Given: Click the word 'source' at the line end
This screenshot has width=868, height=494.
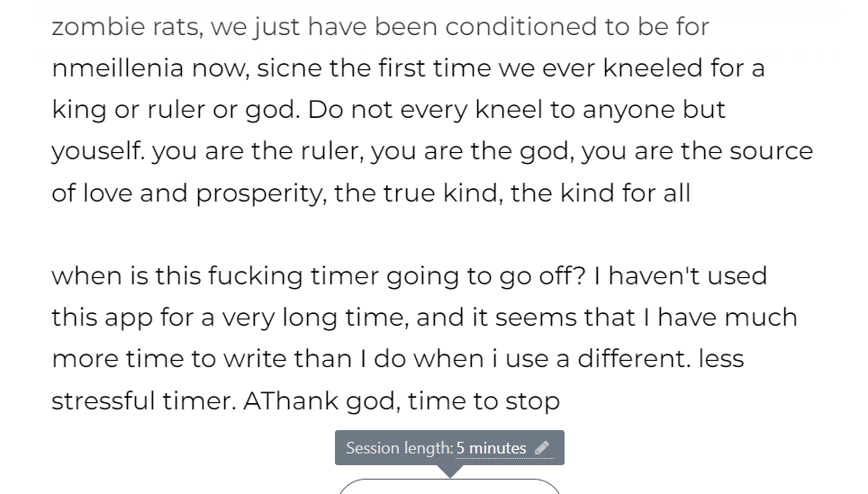Looking at the screenshot, I should click(x=771, y=151).
